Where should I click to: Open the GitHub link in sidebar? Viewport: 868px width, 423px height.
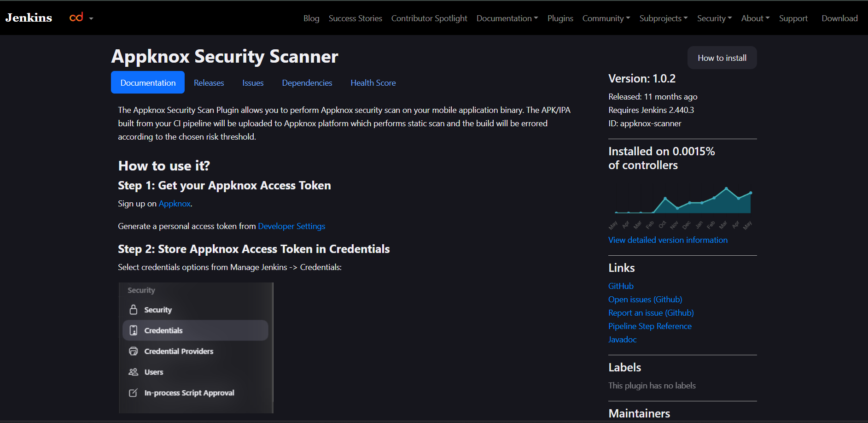(621, 286)
